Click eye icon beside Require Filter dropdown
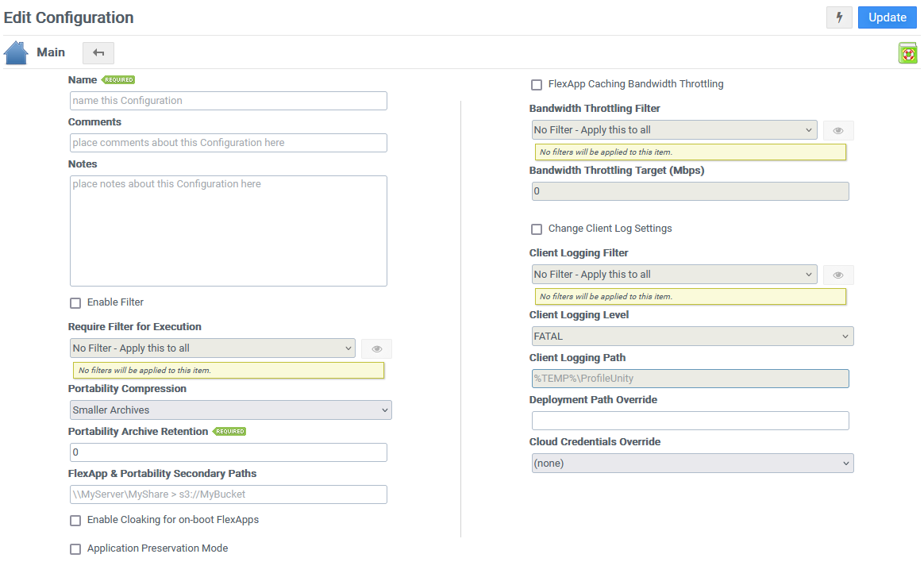Screen dimensions: 924x581 [x=376, y=348]
